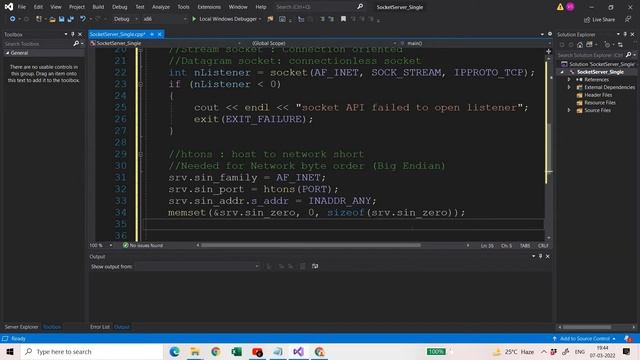Click the Live Share button
This screenshot has height=360, width=640.
click(x=599, y=19)
